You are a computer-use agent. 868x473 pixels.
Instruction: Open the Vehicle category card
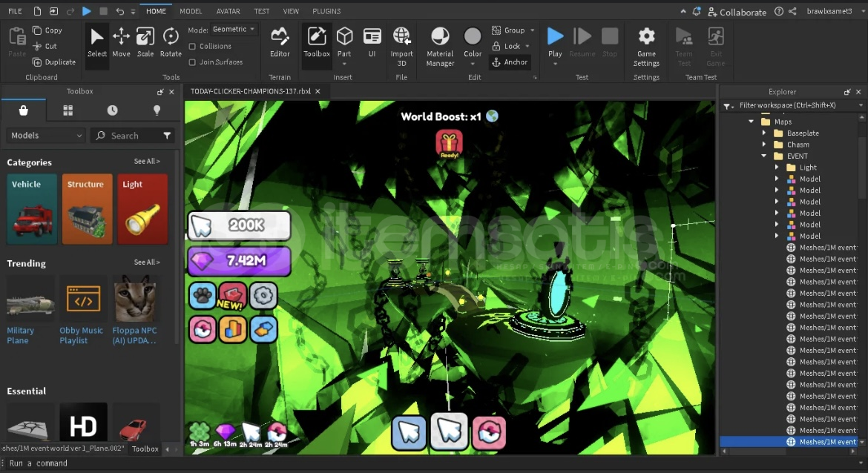32,209
